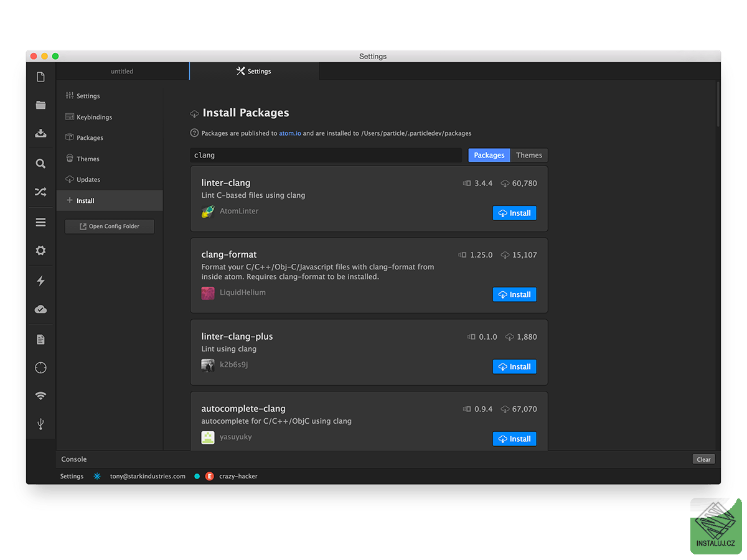The height and width of the screenshot is (560, 747).
Task: Keep Packages filter selected in search bar
Action: coord(489,155)
